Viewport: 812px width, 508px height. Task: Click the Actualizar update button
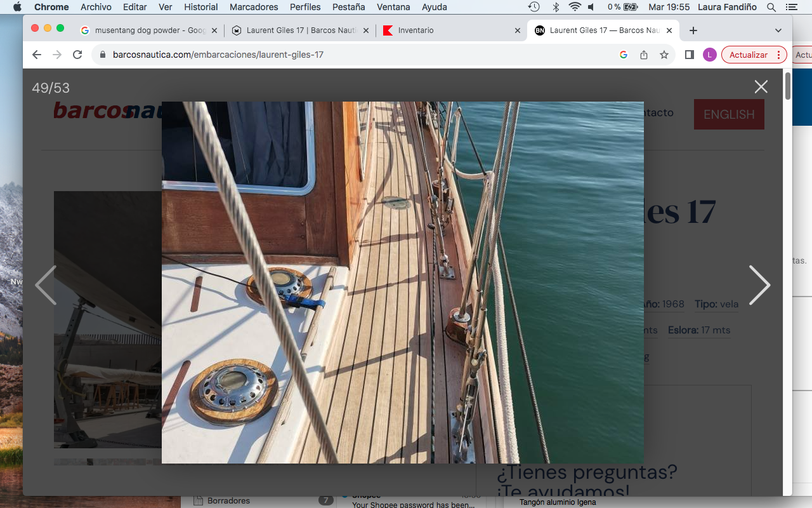click(749, 55)
